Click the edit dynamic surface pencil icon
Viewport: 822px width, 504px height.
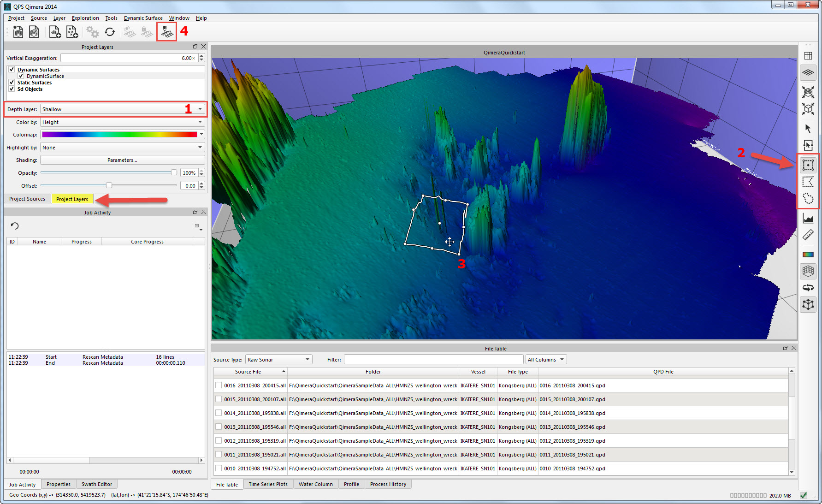[166, 32]
